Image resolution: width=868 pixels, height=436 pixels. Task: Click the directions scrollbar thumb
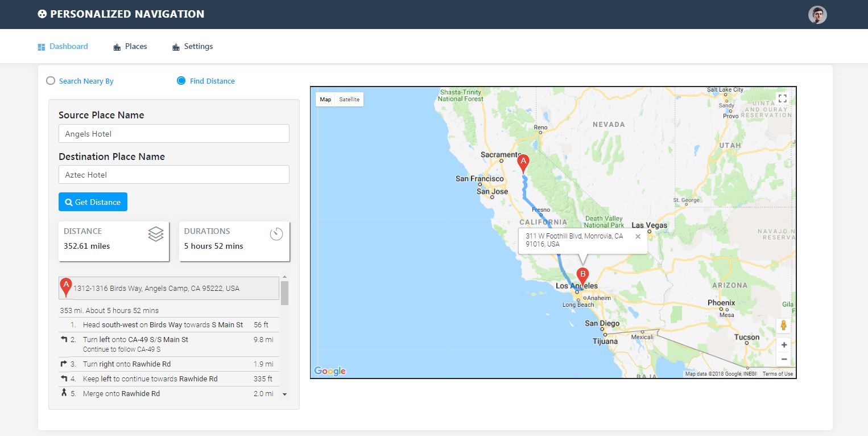[x=284, y=293]
